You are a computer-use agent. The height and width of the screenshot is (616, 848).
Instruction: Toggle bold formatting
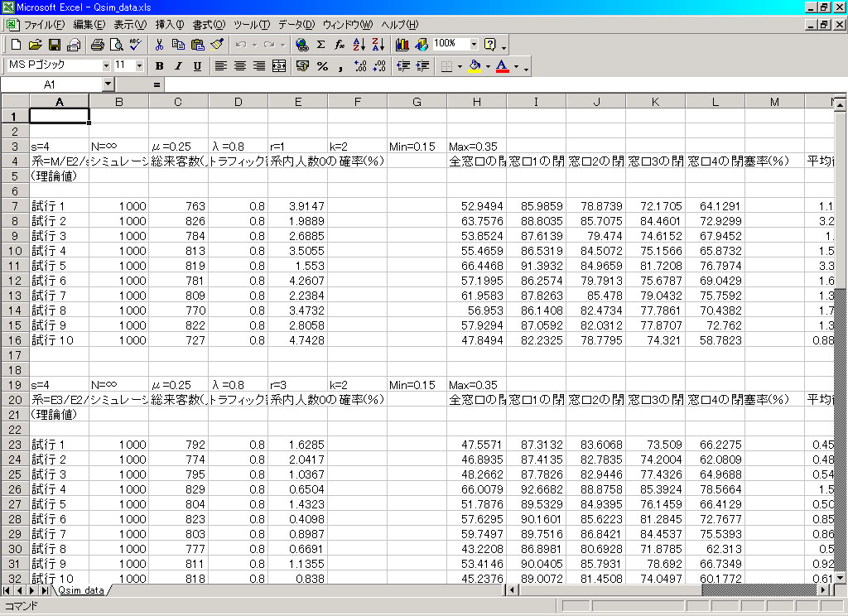(x=158, y=65)
